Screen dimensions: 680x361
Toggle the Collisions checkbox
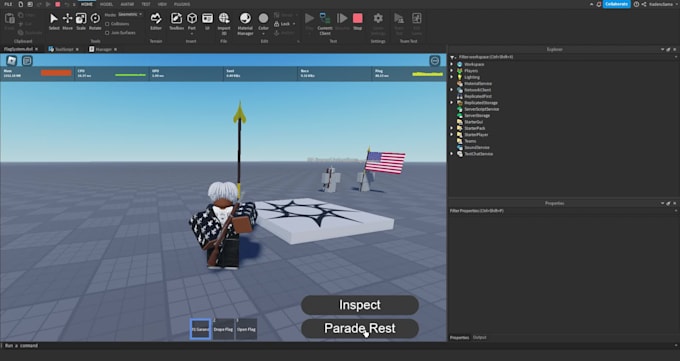coord(107,24)
